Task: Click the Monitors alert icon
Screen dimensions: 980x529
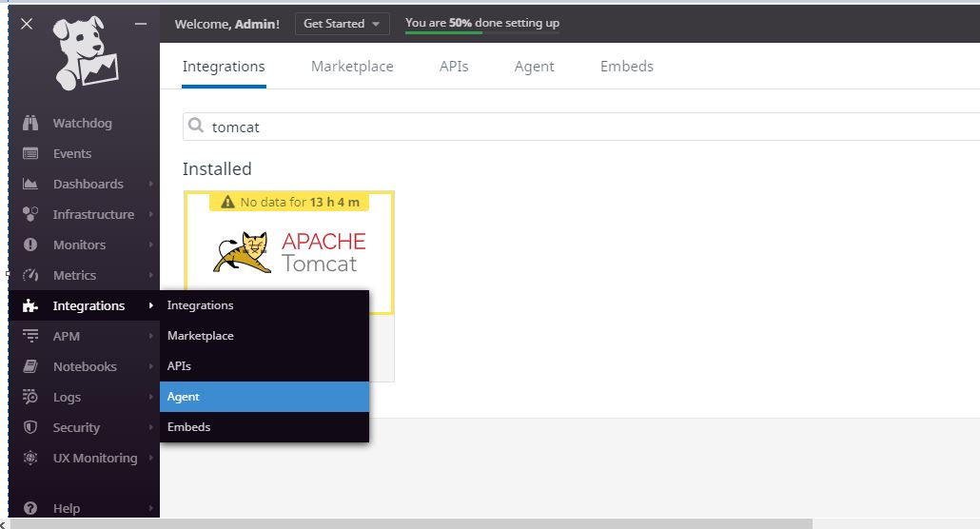Action: tap(30, 245)
